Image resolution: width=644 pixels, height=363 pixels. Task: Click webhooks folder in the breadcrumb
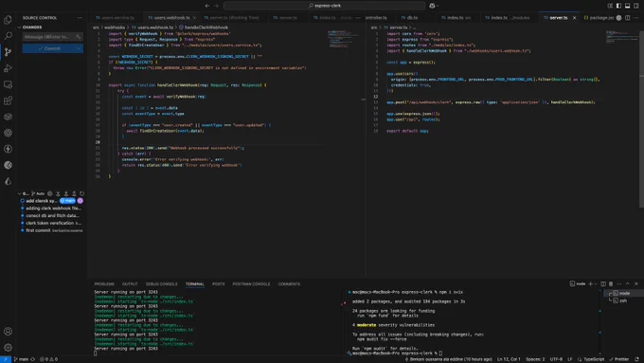(x=115, y=27)
